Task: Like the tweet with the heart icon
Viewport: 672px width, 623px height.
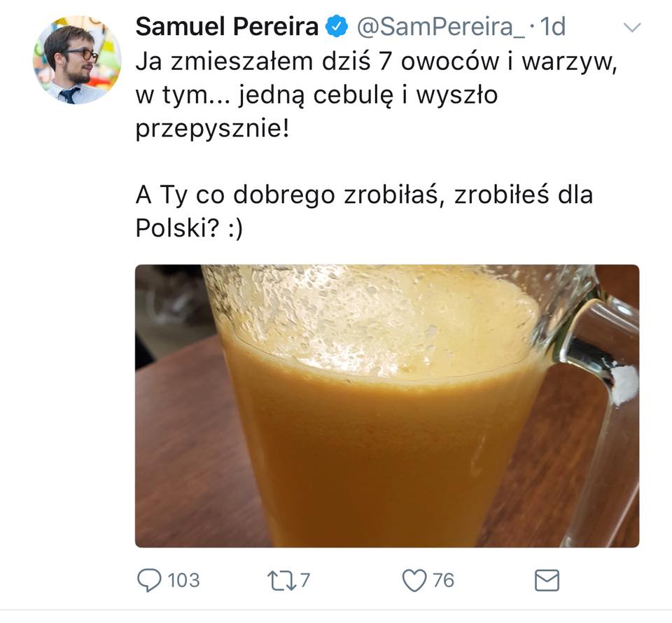Action: pos(414,580)
